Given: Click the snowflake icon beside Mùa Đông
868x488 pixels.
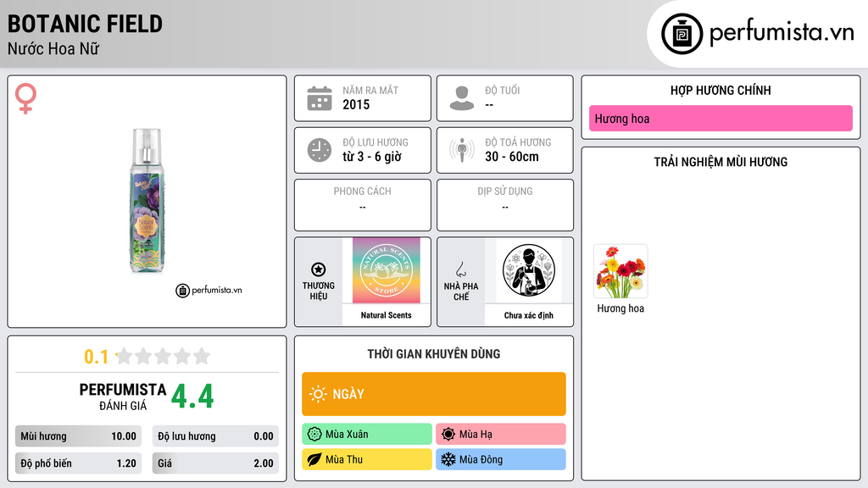Looking at the screenshot, I should pyautogui.click(x=448, y=459).
